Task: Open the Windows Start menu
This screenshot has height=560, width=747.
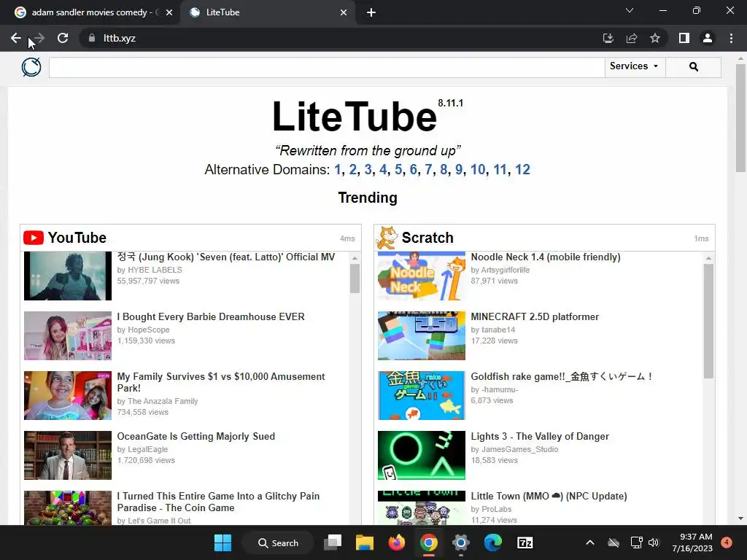Action: coord(222,542)
